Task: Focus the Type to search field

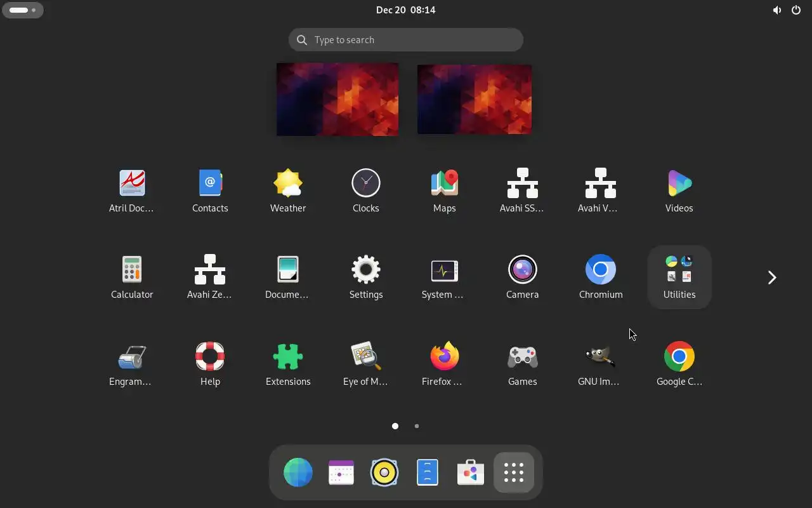Action: (x=406, y=40)
